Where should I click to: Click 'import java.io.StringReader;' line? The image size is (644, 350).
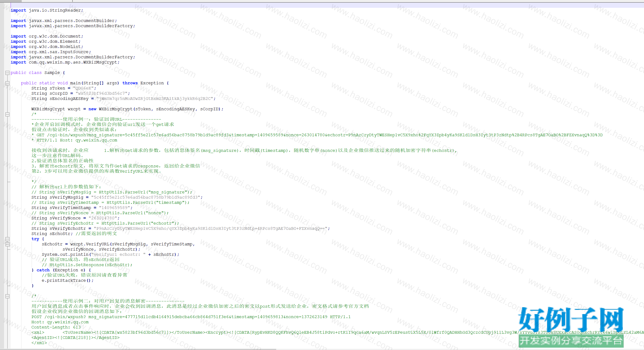coord(47,10)
